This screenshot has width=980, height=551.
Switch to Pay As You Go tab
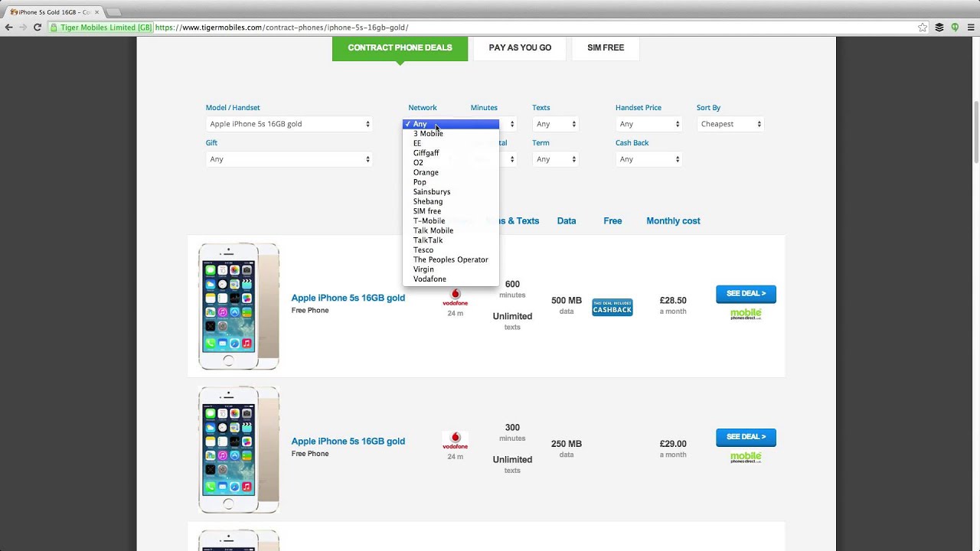click(x=520, y=47)
